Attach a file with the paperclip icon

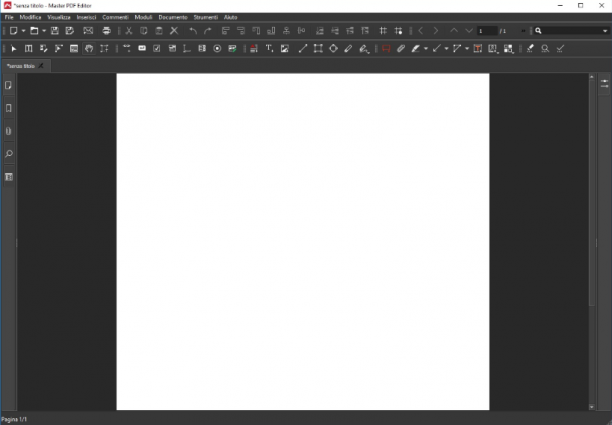point(401,48)
